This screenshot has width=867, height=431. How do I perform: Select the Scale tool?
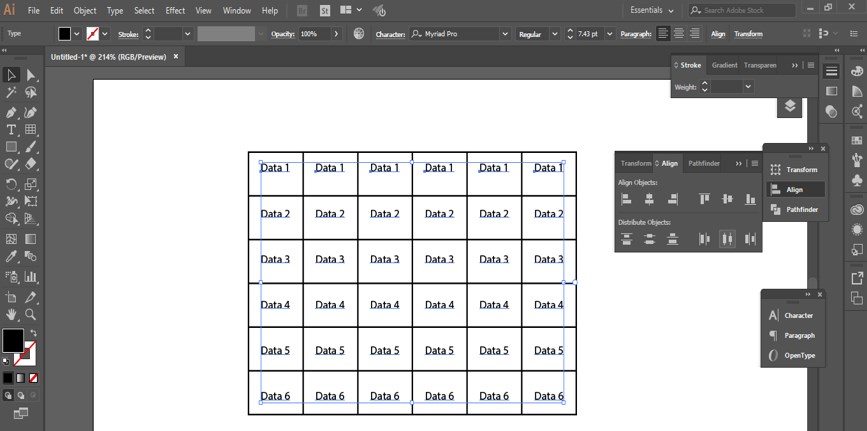30,184
